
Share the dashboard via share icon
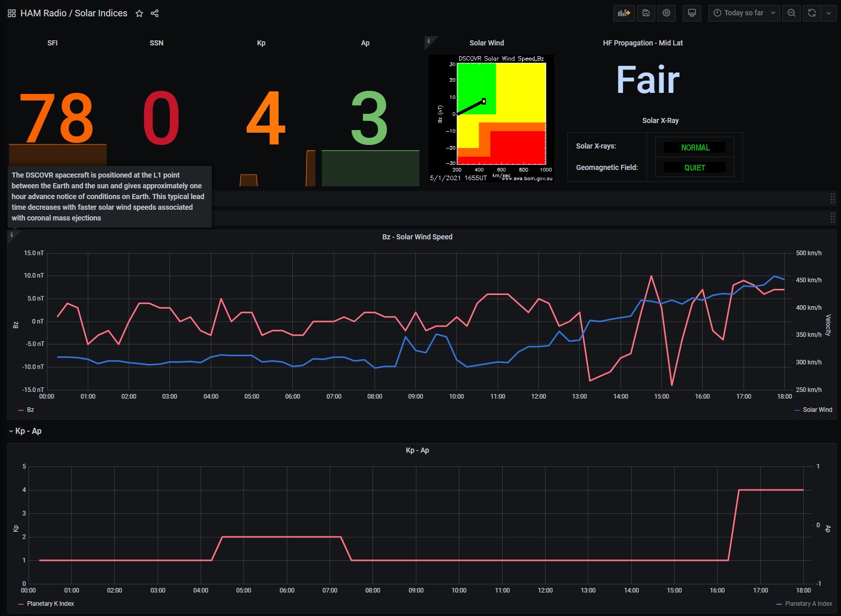[x=155, y=13]
